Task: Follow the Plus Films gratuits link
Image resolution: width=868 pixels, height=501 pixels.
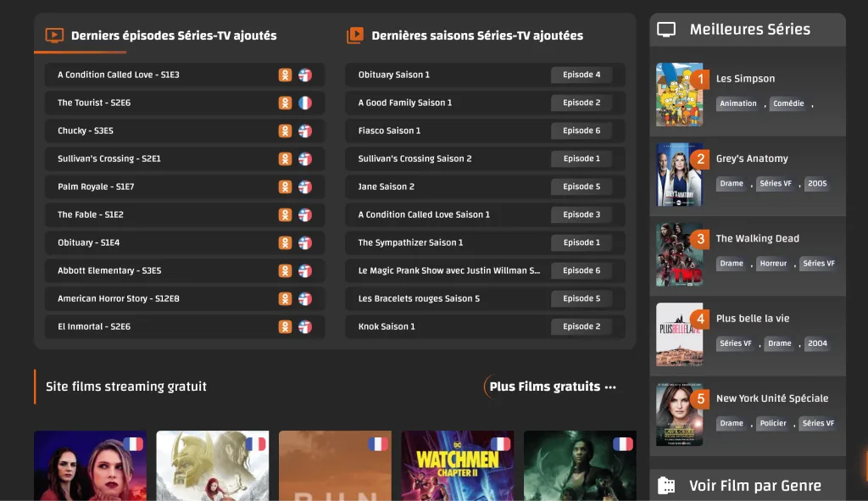Action: point(552,387)
